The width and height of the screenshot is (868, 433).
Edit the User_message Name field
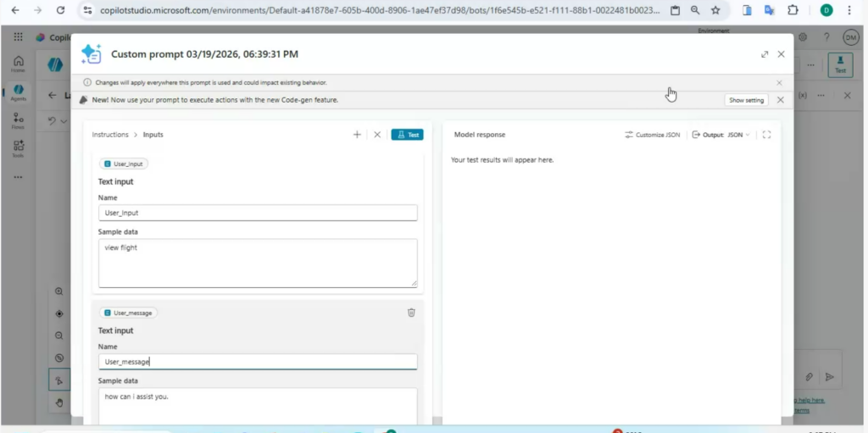tap(258, 362)
